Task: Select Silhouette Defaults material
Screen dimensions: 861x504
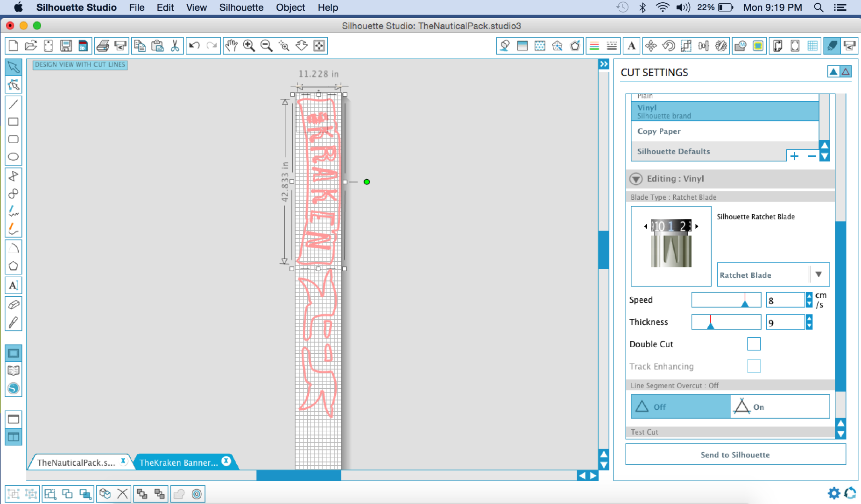Action: pyautogui.click(x=709, y=151)
